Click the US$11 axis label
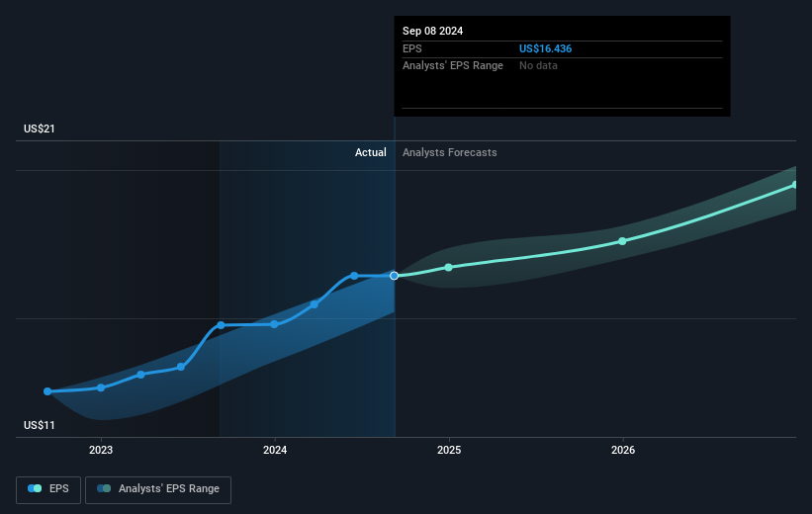This screenshot has width=812, height=514. pyautogui.click(x=40, y=425)
